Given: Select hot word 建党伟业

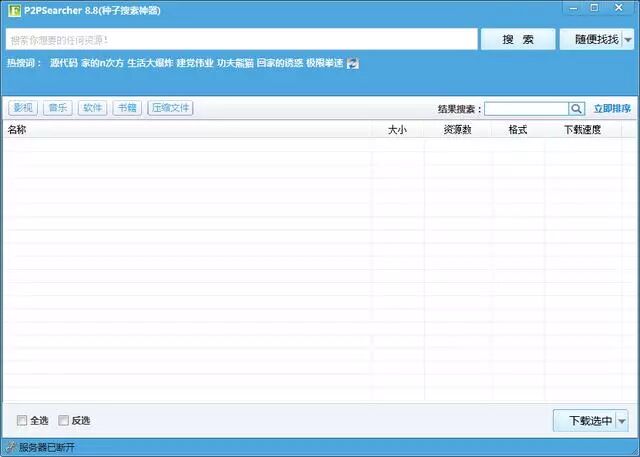Looking at the screenshot, I should coord(195,63).
